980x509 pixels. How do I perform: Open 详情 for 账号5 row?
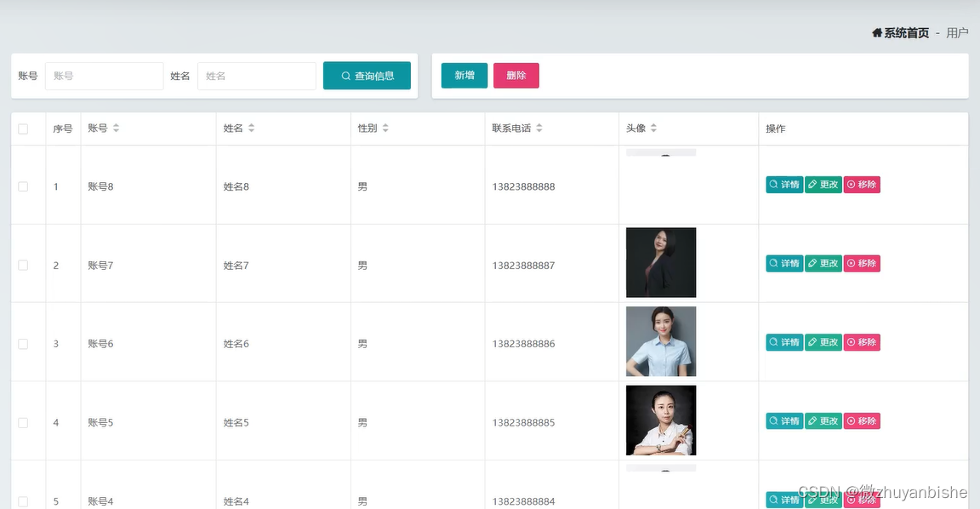tap(784, 420)
